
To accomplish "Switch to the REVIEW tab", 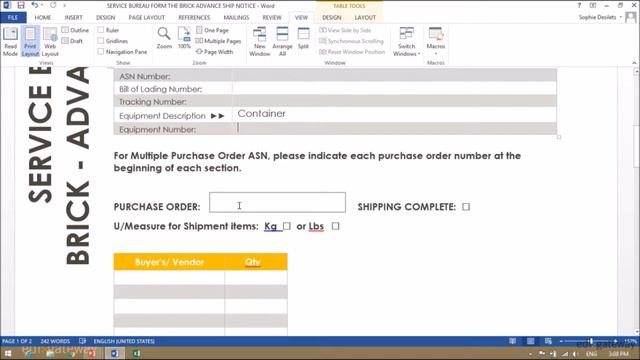I will coord(272,18).
